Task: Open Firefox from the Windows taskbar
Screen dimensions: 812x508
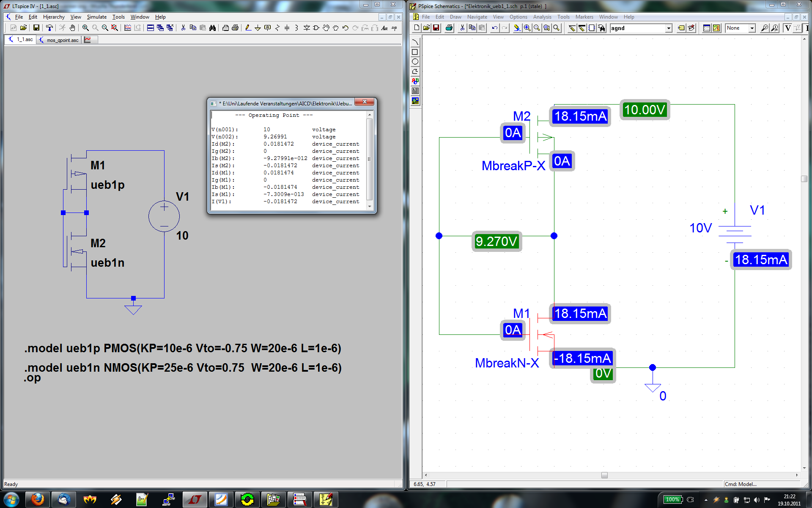Action: coord(37,500)
